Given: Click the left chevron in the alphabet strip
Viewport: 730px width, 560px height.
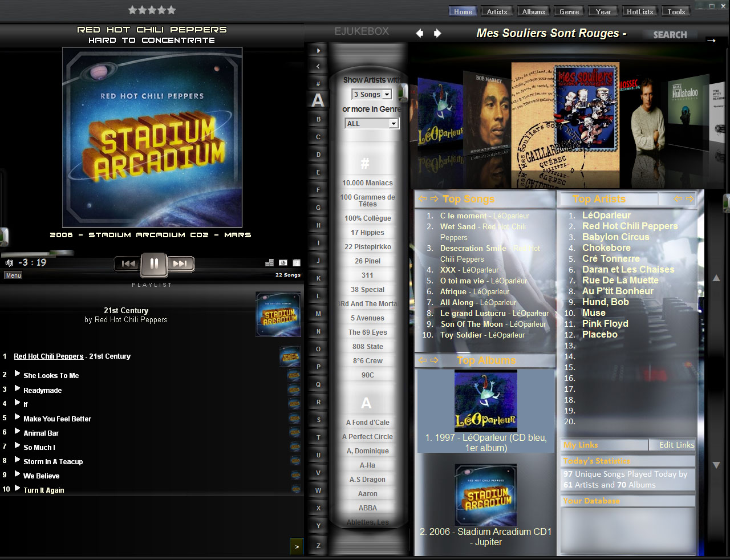Looking at the screenshot, I should pyautogui.click(x=318, y=67).
